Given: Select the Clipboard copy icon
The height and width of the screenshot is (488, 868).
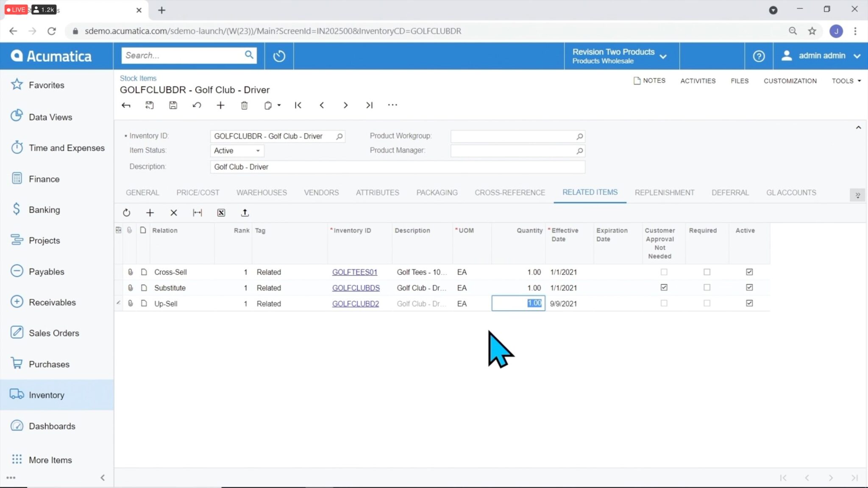Looking at the screenshot, I should click(x=268, y=105).
